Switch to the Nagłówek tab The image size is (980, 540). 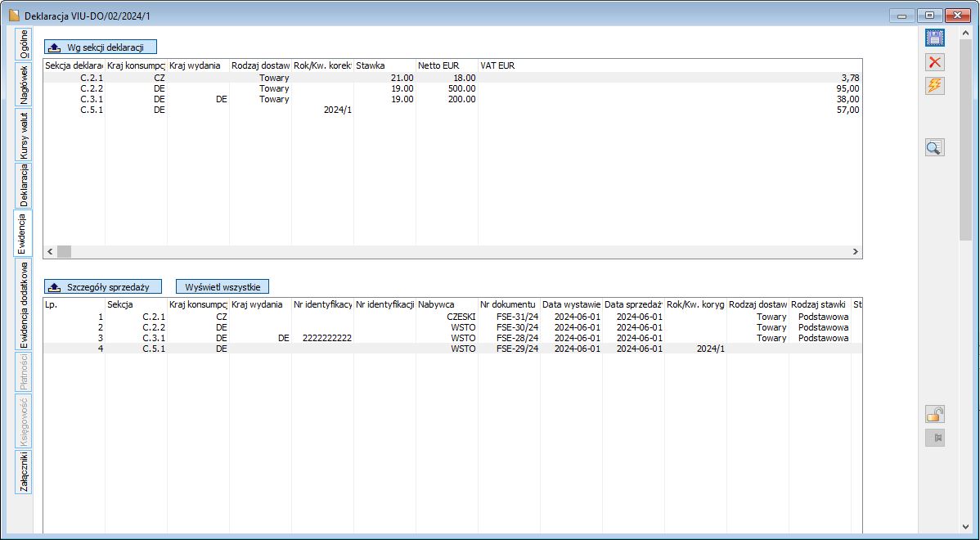tap(24, 84)
